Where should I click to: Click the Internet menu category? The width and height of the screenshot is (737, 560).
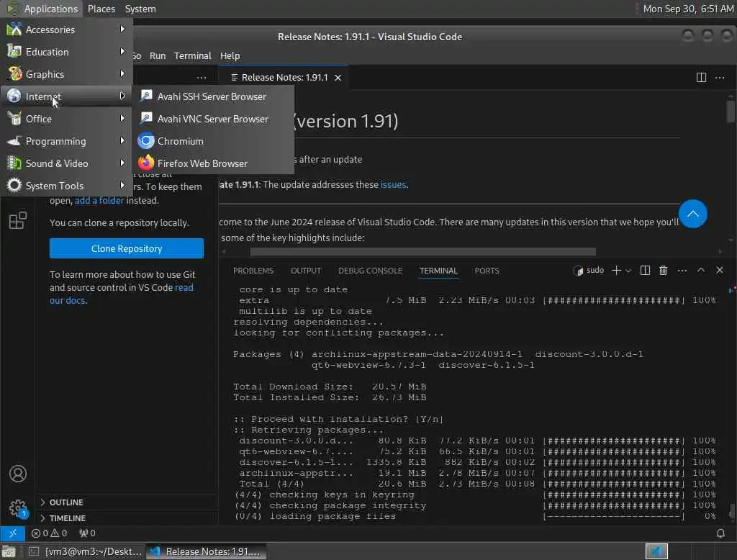point(67,97)
